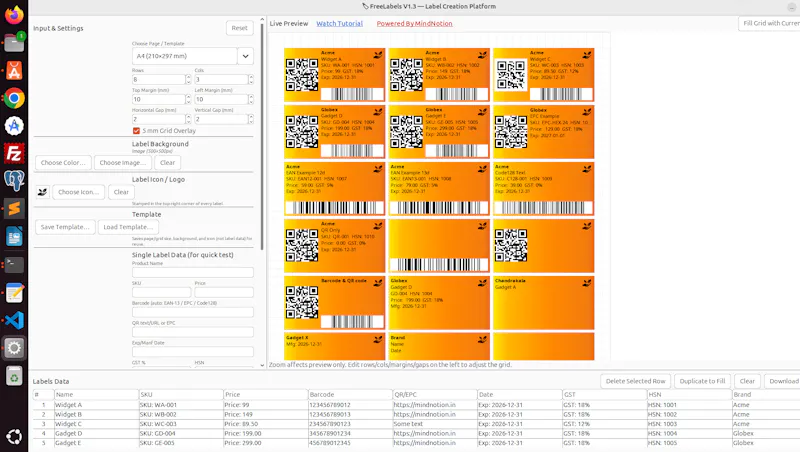The image size is (800, 452).
Task: Click Fill Grid with Current button
Action: click(x=769, y=23)
